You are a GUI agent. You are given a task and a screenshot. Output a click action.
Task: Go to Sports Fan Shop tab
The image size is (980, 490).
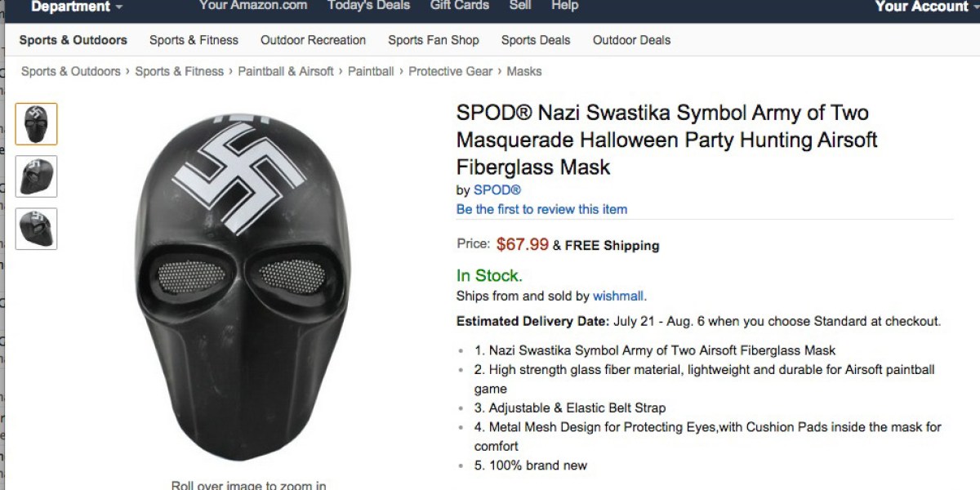coord(434,40)
